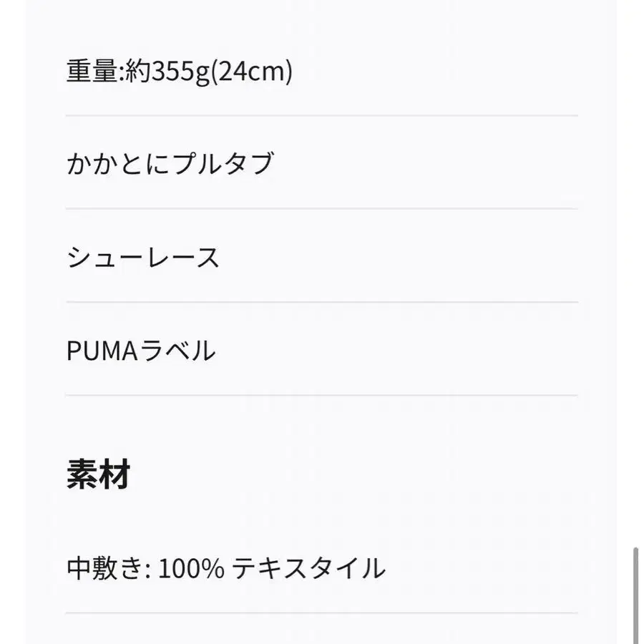The image size is (644, 644).
Task: Click the 約355g weight value
Action: click(x=167, y=72)
